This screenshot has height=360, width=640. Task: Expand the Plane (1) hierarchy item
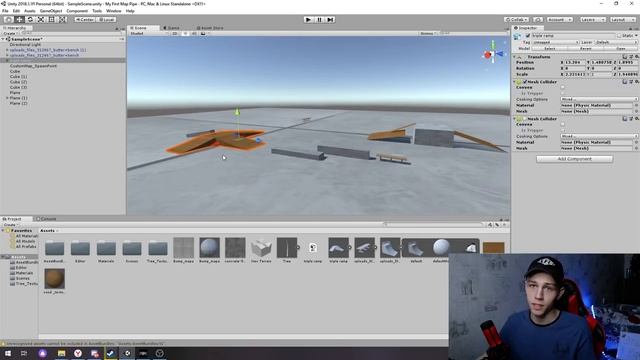(7, 98)
